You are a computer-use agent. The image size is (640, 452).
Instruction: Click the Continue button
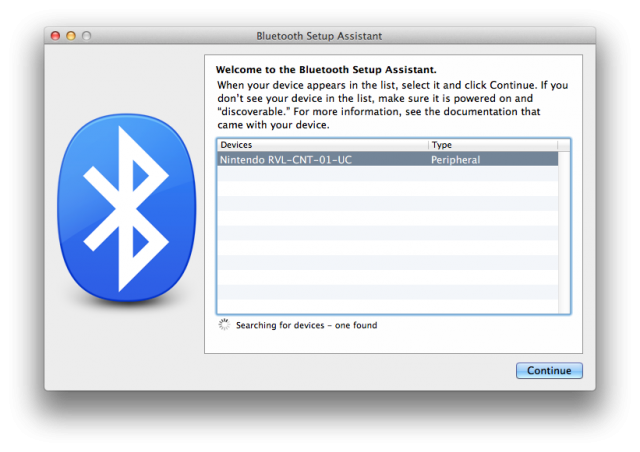549,370
